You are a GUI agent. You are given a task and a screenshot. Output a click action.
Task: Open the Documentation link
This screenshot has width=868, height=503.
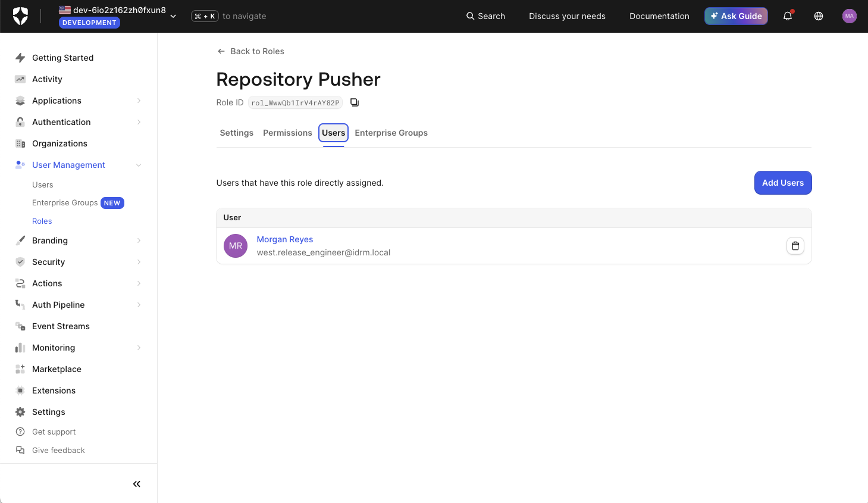click(659, 16)
